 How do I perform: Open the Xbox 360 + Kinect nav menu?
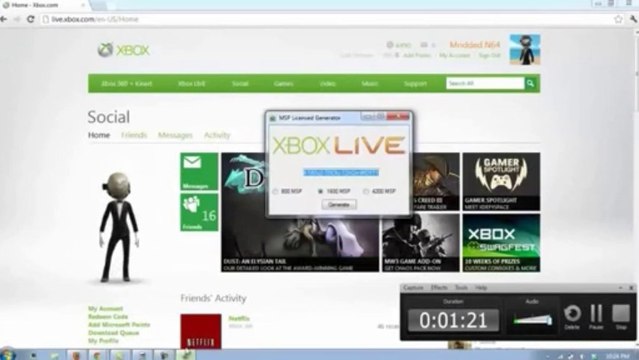[x=126, y=84]
